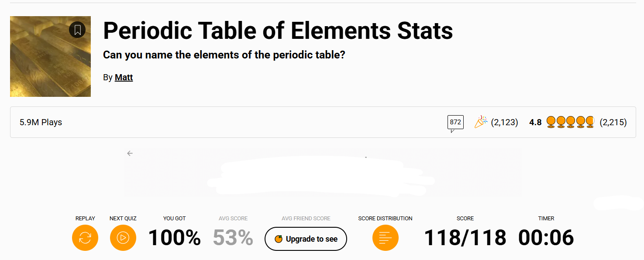
Task: Rate the quiz with the third star
Action: click(x=571, y=122)
